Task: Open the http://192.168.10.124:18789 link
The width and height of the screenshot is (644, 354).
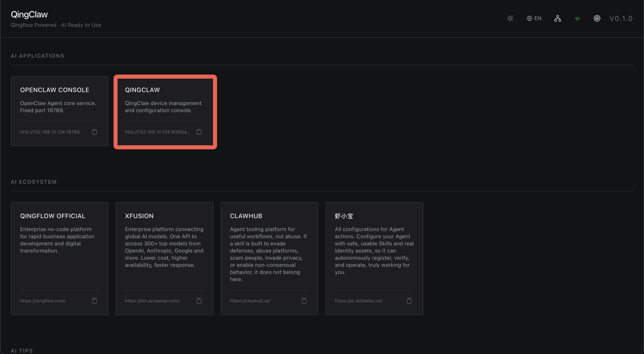Action: tap(50, 132)
